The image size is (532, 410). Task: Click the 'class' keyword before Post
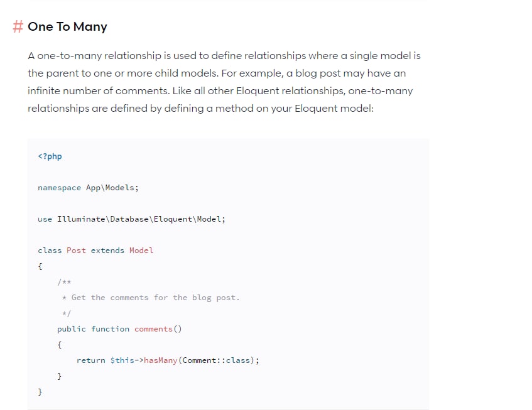50,251
